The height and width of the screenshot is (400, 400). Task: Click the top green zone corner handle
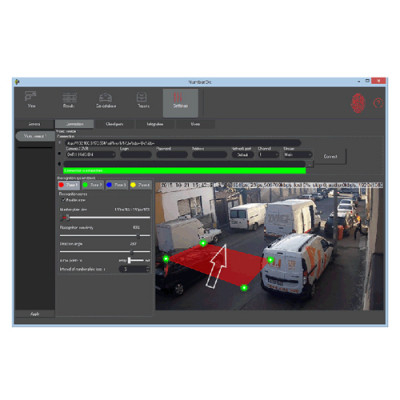[203, 244]
